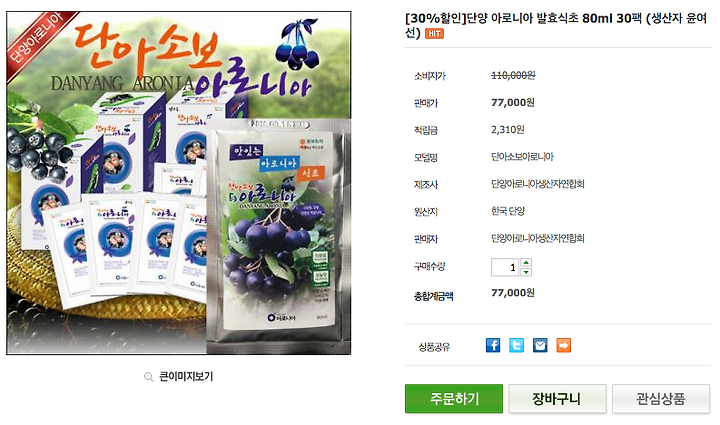Share product via email envelope icon

coord(540,345)
